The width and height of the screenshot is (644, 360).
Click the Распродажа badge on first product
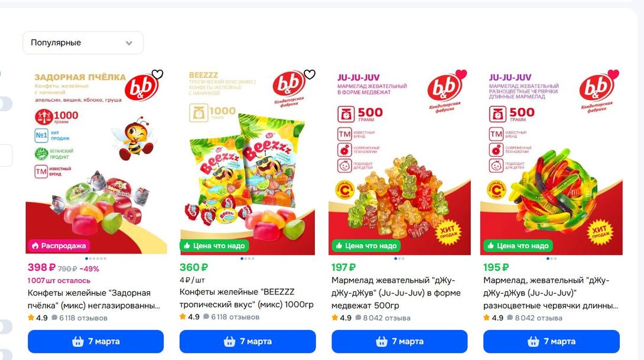click(59, 246)
